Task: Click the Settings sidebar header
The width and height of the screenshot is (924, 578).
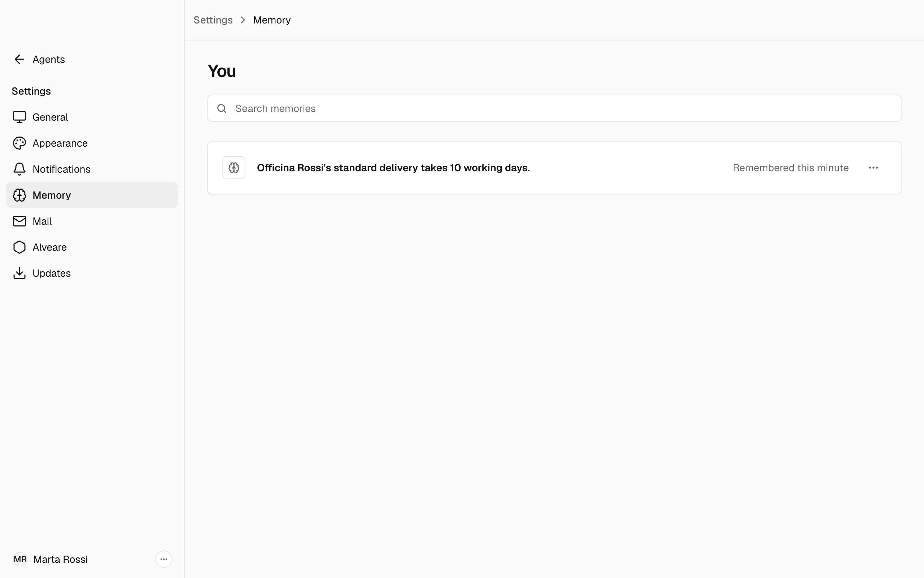Action: [31, 91]
